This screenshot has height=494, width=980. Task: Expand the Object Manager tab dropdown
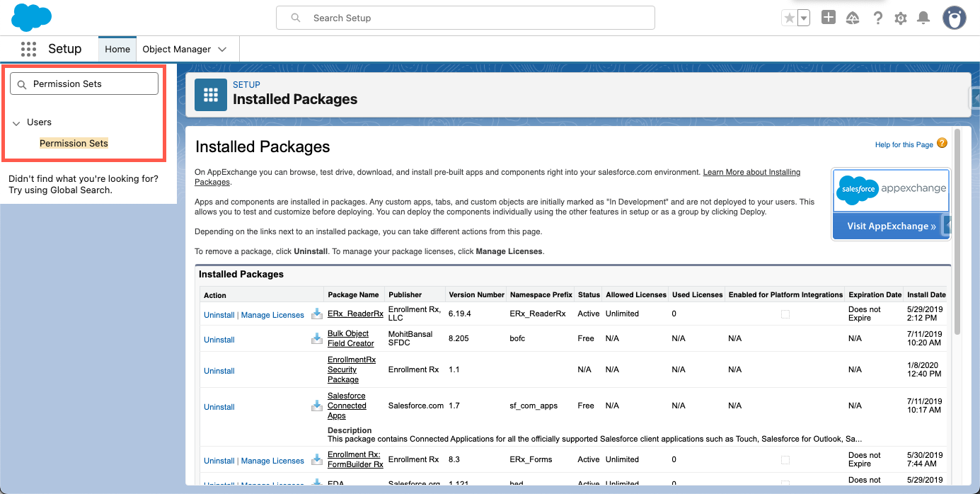point(222,50)
